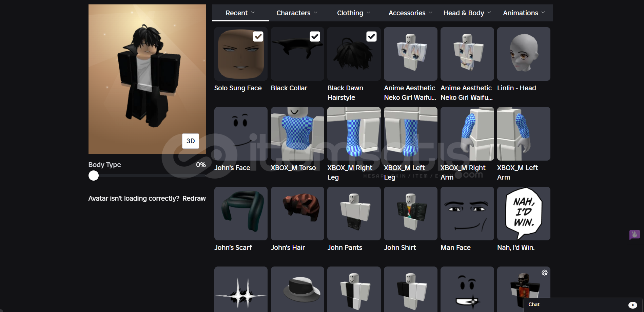Screen dimensions: 644x312
Task: Click the Solo Sung Face label
Action: coord(238,88)
